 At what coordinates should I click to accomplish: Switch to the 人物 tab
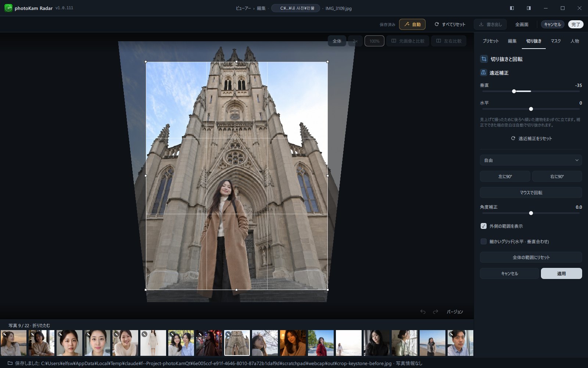click(x=575, y=41)
